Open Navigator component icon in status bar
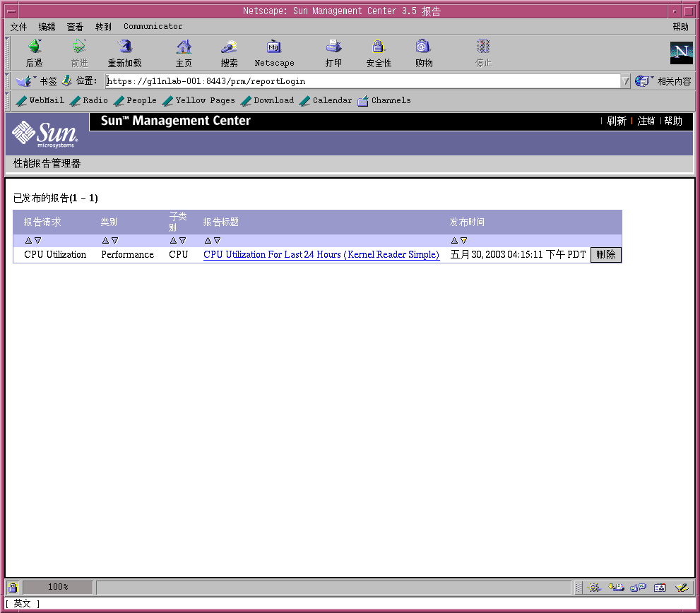The height and width of the screenshot is (613, 700). 594,588
